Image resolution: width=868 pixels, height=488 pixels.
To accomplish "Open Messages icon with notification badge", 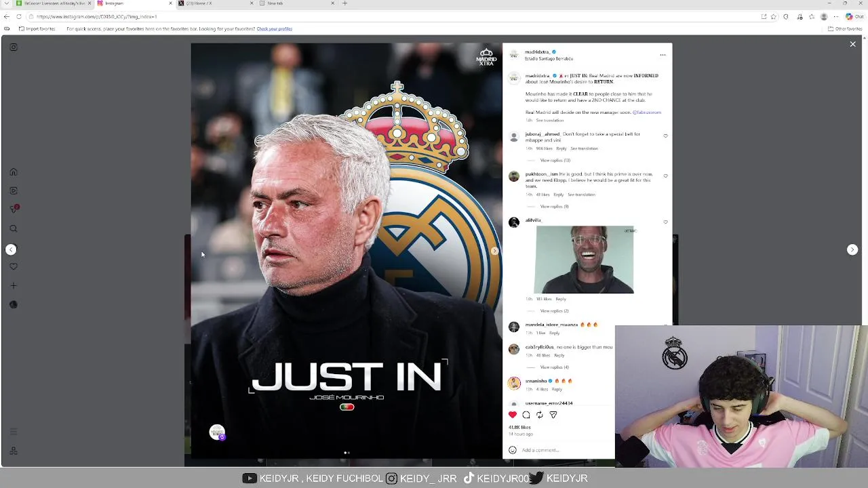I will pyautogui.click(x=14, y=209).
